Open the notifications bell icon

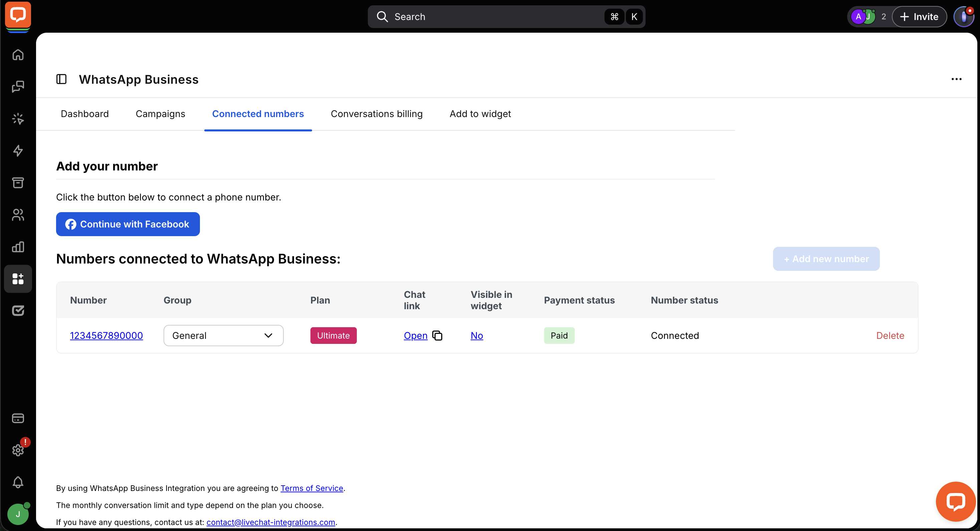coord(18,482)
